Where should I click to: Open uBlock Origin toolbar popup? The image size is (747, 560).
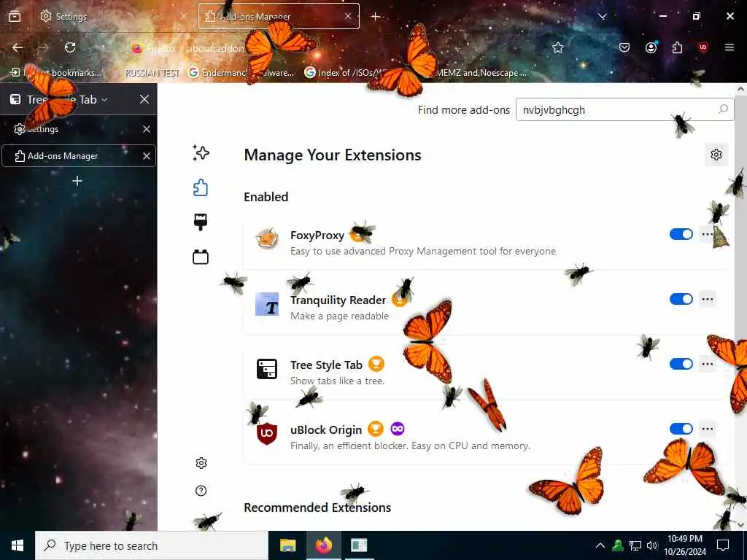(703, 47)
